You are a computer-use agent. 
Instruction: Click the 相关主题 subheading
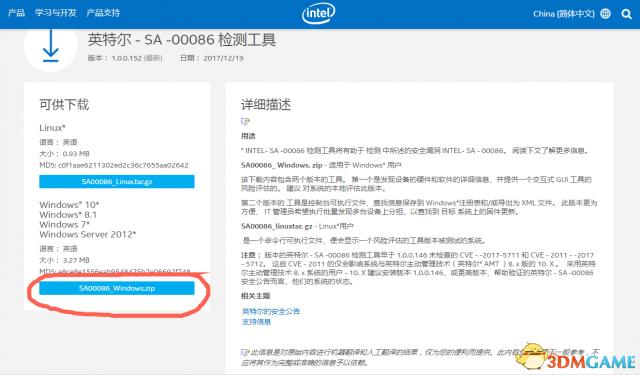[256, 295]
